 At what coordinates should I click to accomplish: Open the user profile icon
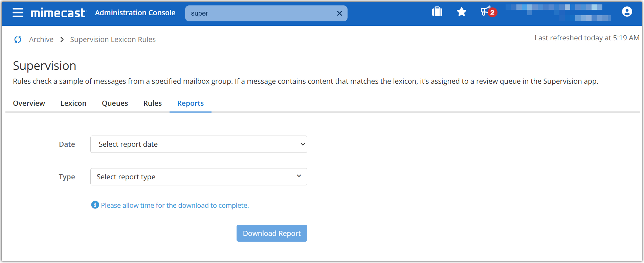click(627, 12)
